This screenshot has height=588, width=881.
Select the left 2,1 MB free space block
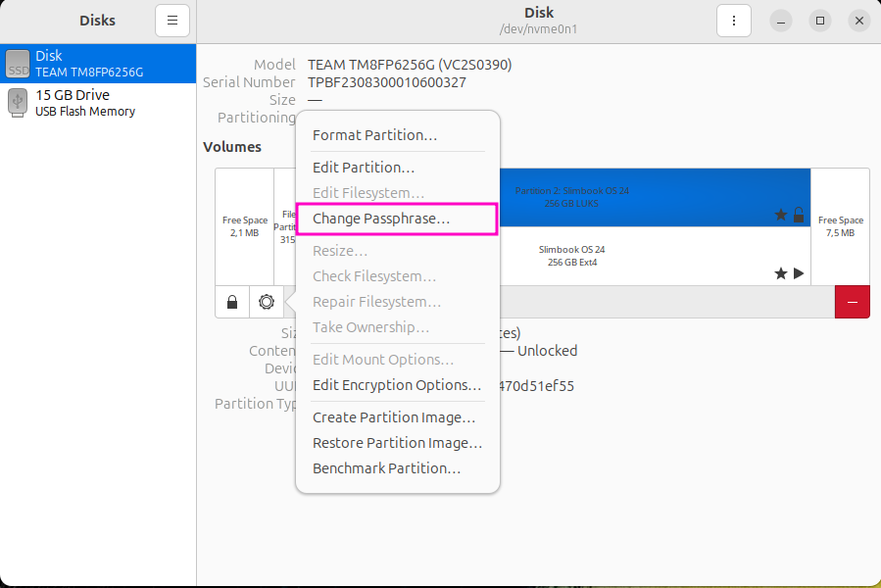(x=244, y=226)
